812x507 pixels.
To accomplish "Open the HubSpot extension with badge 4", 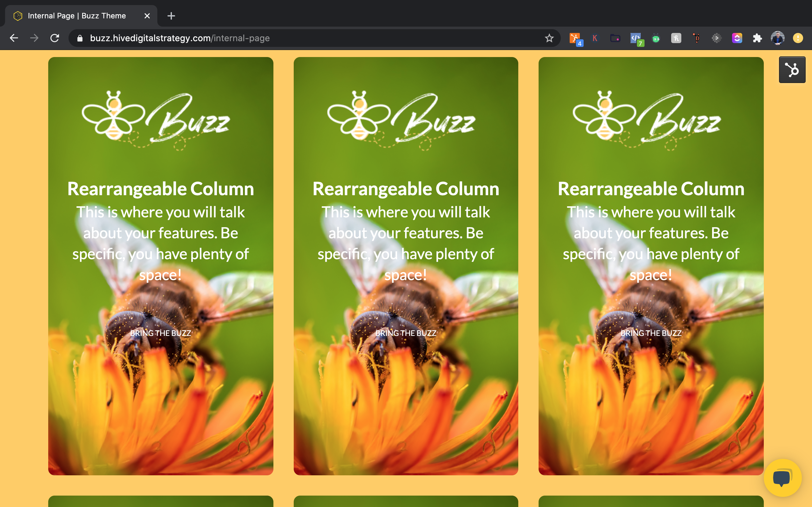I will 575,38.
